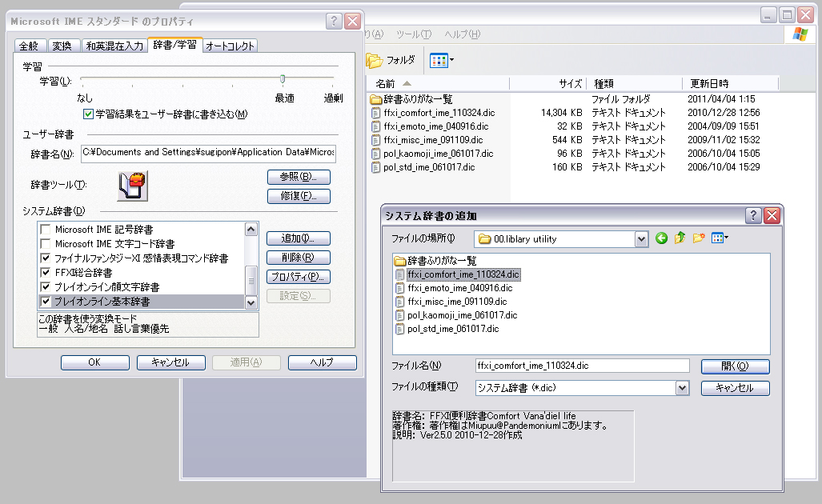Click help question mark in システム辞書の追加 dialog
The width and height of the screenshot is (822, 504).
753,215
